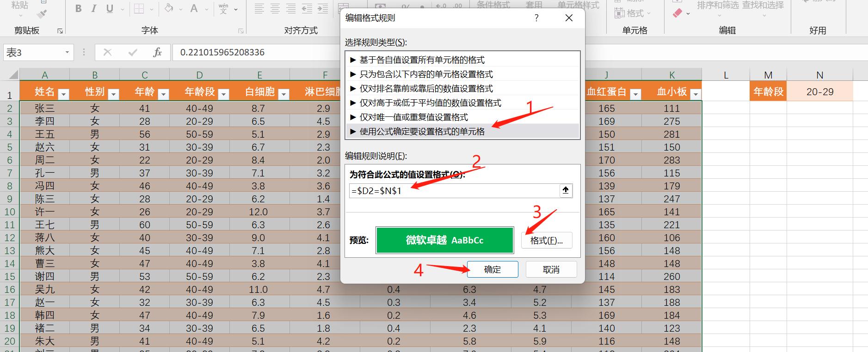Click the fill color bucket icon
868x352 pixels.
pos(169,9)
